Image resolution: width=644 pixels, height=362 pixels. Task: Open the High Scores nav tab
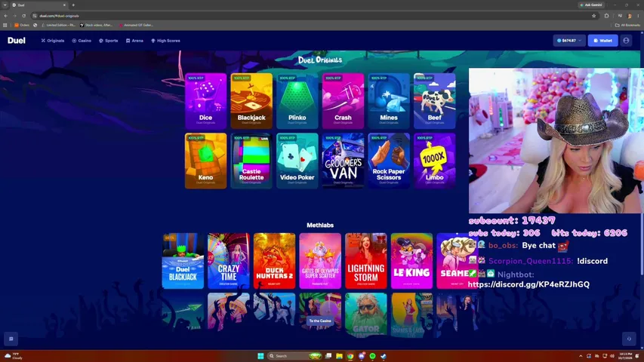coord(165,41)
